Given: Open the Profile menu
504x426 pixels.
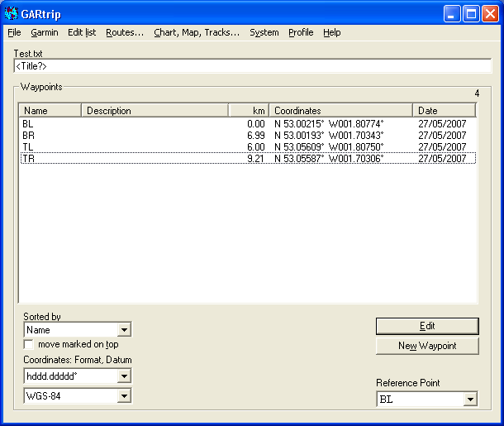Looking at the screenshot, I should [x=301, y=32].
